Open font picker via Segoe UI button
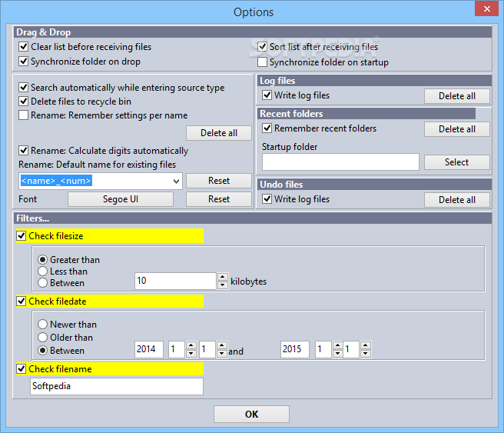The image size is (504, 433). [x=121, y=199]
